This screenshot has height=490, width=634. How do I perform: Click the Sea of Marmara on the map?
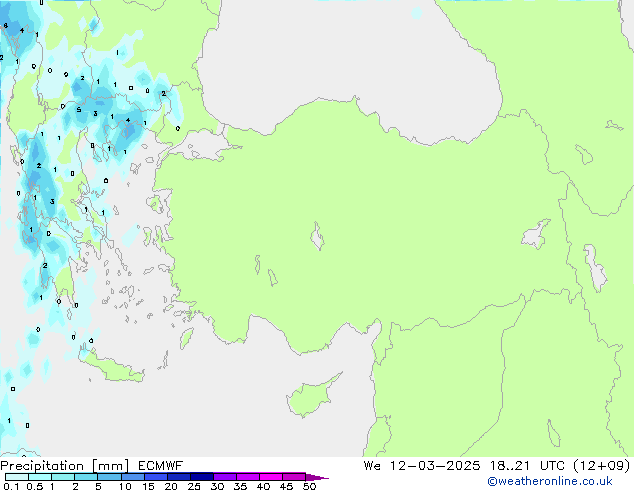point(202,146)
